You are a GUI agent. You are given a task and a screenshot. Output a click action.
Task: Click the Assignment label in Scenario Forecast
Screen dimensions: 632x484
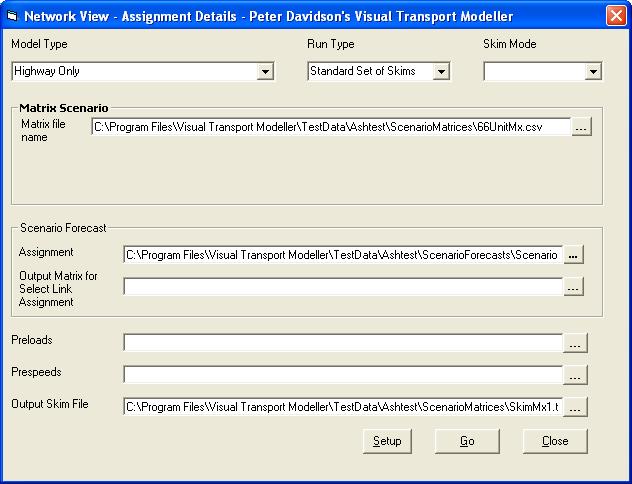tap(46, 252)
